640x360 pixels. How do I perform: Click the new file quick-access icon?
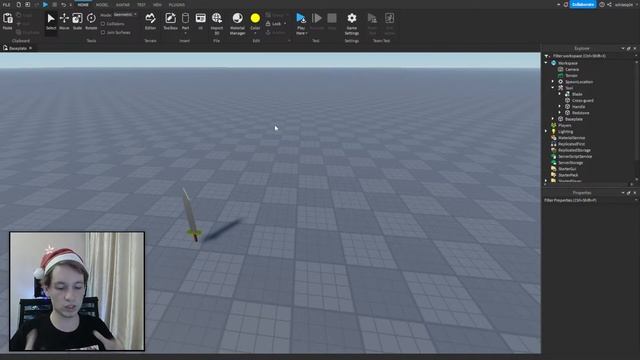18,4
